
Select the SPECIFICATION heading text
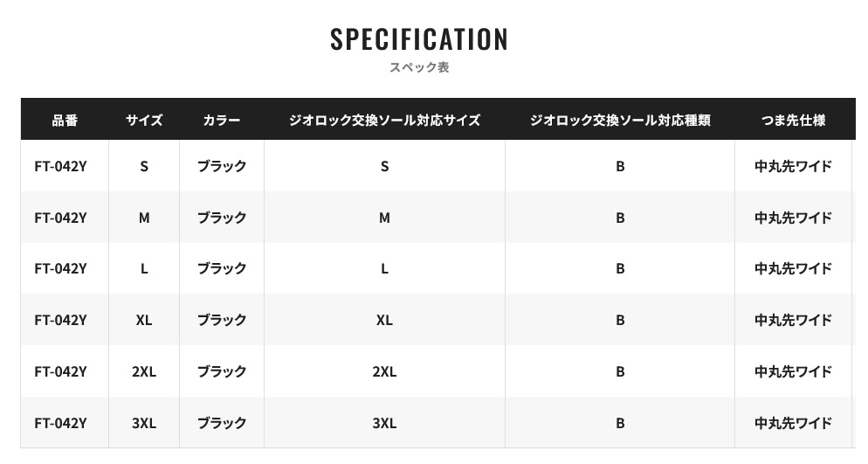[419, 39]
